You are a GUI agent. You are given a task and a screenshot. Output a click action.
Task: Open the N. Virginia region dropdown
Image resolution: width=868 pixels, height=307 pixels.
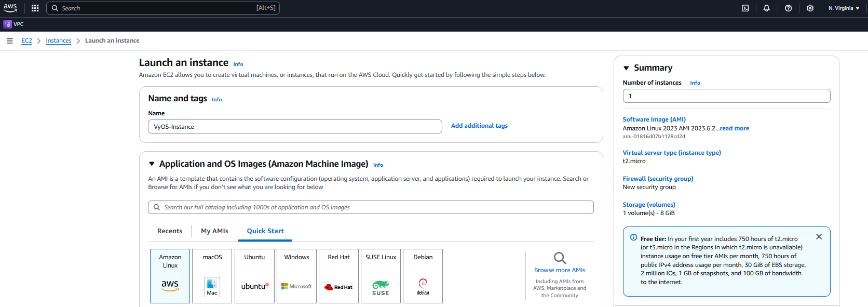[844, 8]
